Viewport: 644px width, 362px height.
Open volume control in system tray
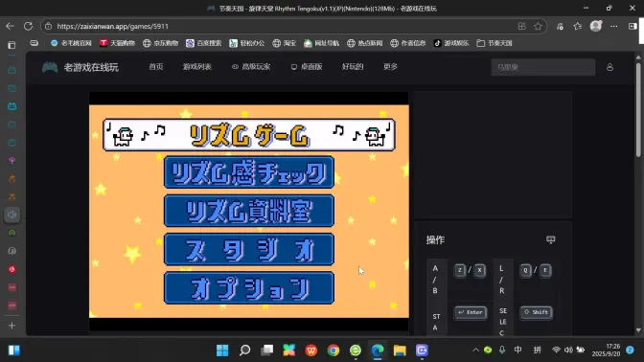568,351
